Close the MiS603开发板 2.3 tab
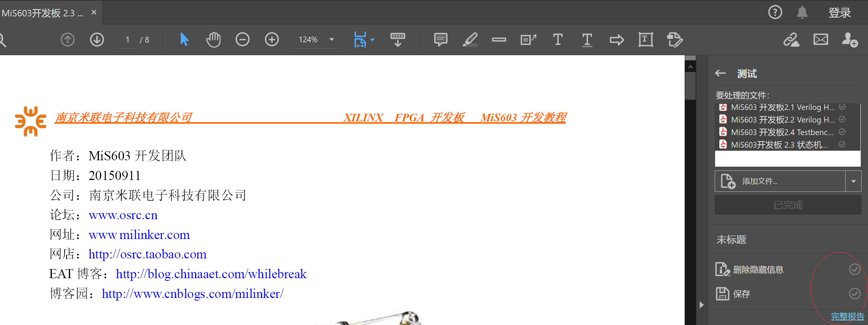 pos(94,13)
